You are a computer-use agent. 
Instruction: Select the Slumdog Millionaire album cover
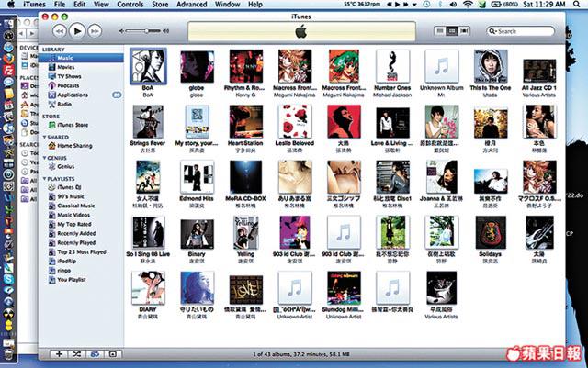(x=344, y=288)
